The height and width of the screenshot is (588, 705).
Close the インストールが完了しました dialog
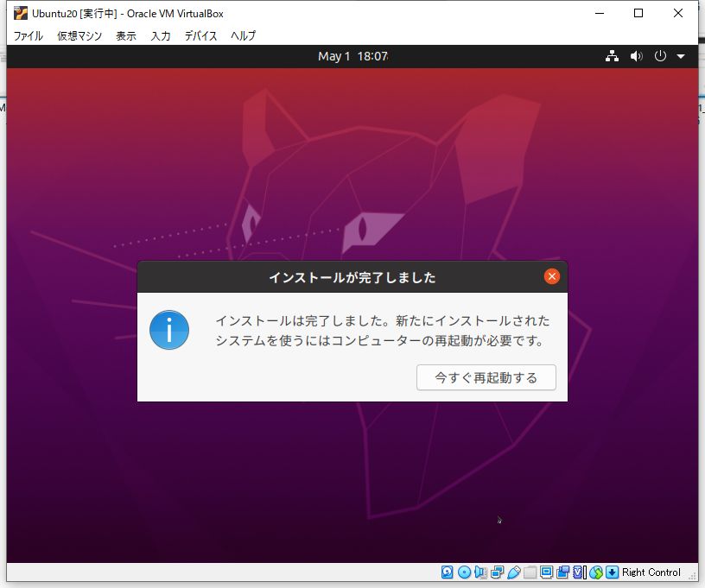tap(552, 276)
